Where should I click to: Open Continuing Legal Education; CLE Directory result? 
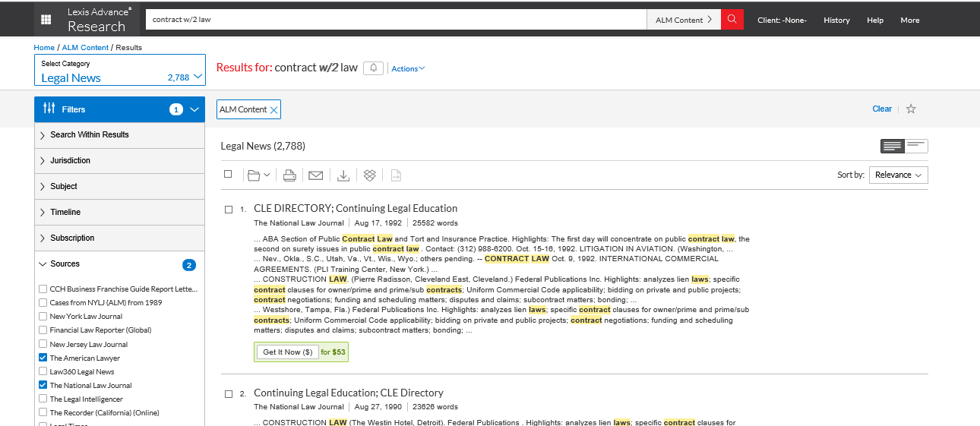pyautogui.click(x=349, y=393)
